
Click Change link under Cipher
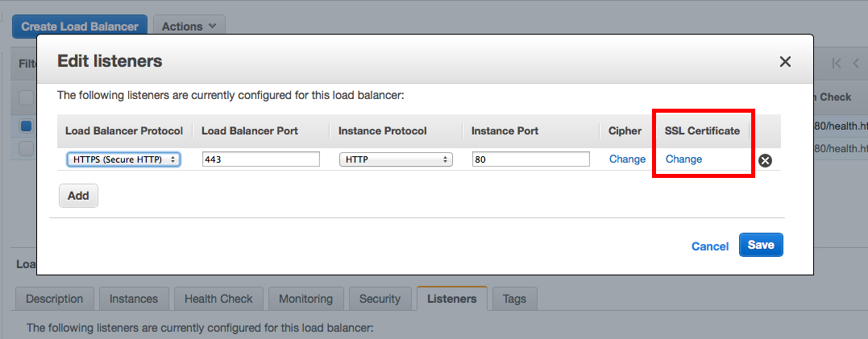(627, 159)
